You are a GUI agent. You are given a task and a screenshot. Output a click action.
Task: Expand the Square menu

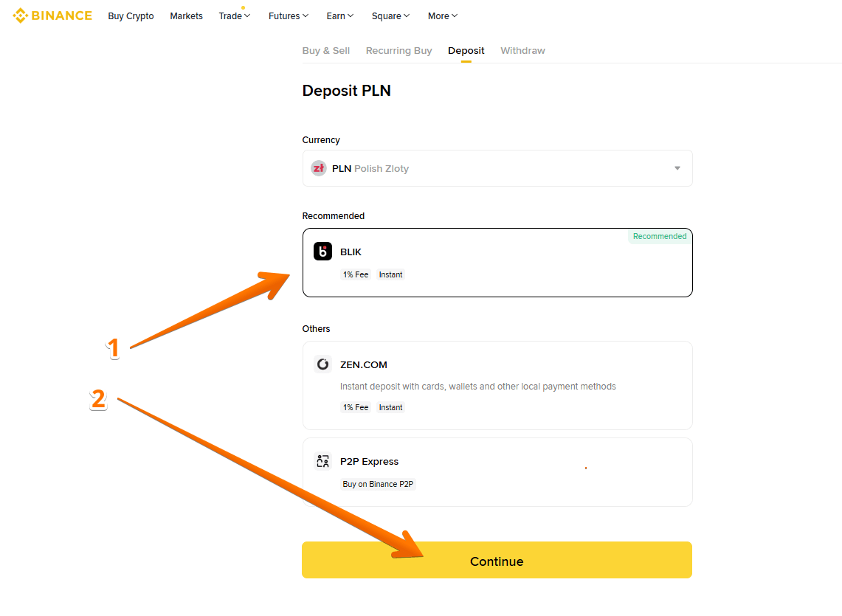(390, 16)
